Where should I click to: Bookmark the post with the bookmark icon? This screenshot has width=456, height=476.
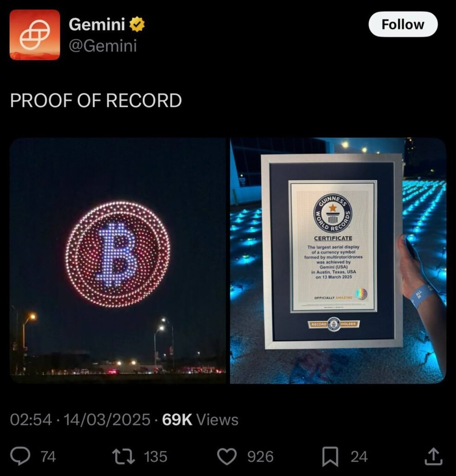coord(330,456)
